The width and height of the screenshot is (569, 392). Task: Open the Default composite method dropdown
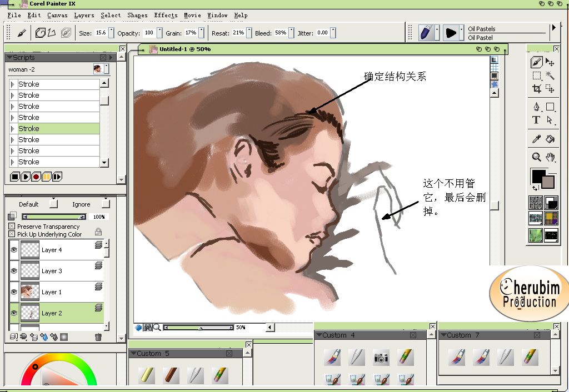[x=53, y=203]
